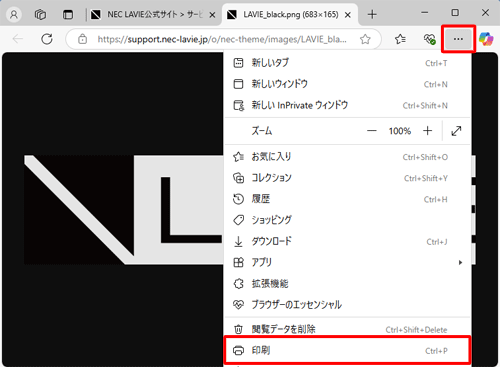Open ダウンロード menu entry
Image resolution: width=500 pixels, height=367 pixels.
[348, 241]
